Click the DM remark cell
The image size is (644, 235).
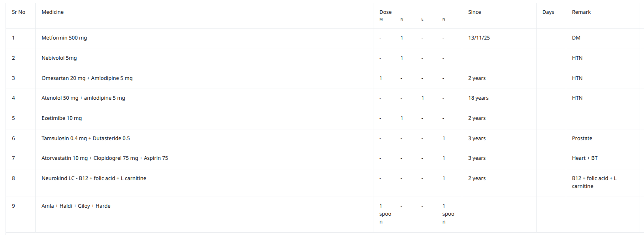tap(576, 38)
